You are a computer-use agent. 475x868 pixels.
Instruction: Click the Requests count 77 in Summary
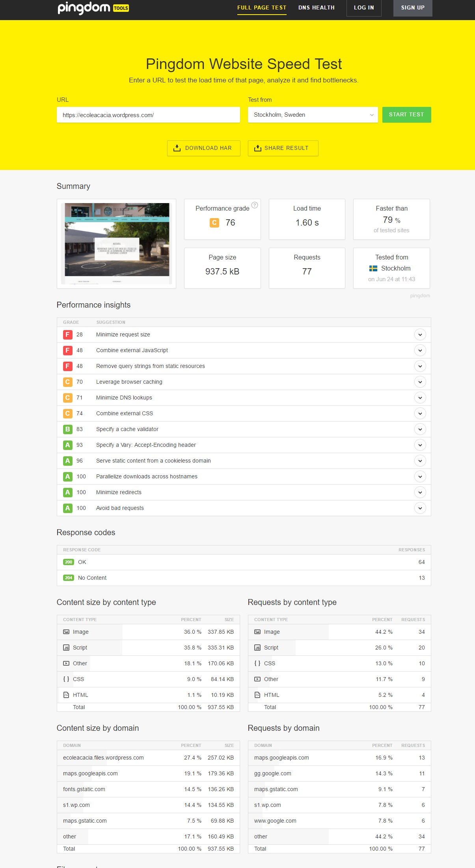tap(307, 272)
